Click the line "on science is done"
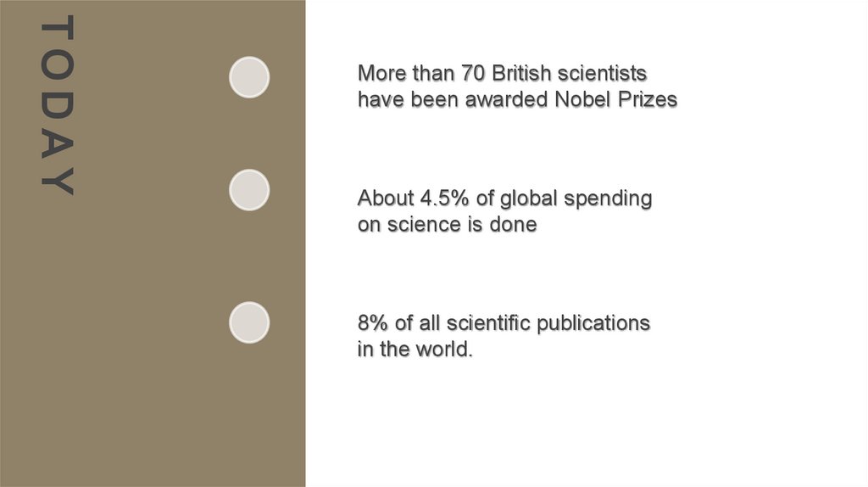 447,225
